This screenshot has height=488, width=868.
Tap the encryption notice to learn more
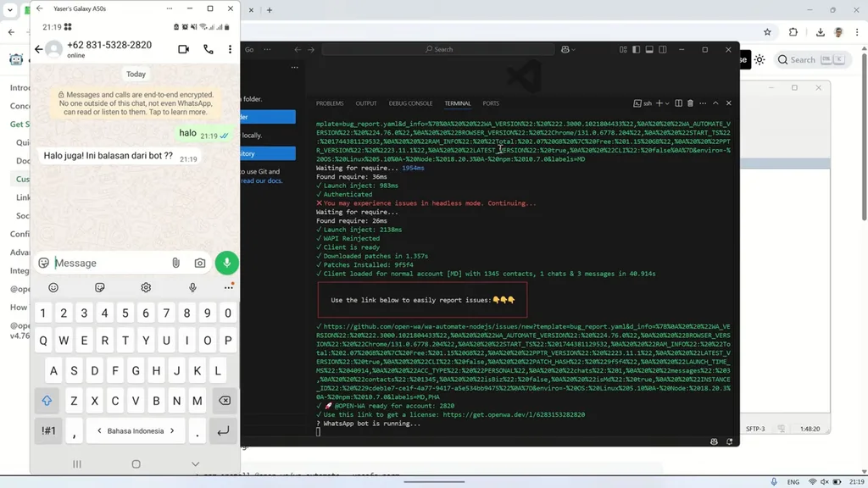tap(136, 103)
